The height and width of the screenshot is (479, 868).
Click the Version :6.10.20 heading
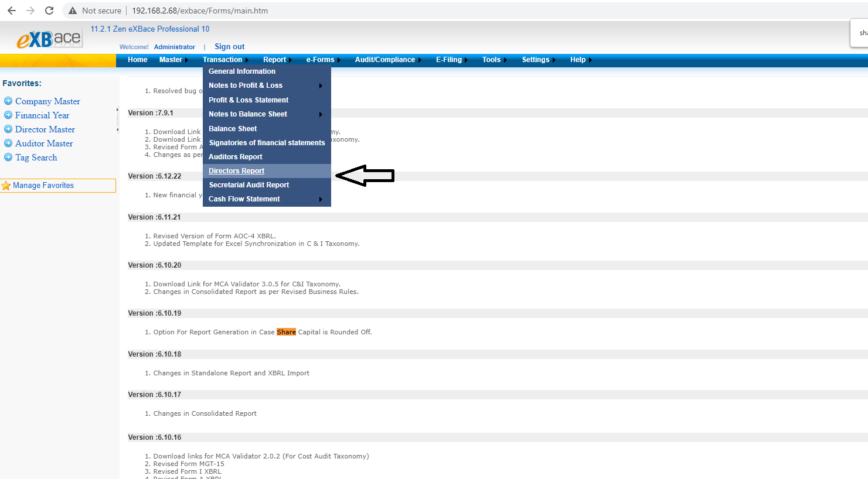pos(154,265)
